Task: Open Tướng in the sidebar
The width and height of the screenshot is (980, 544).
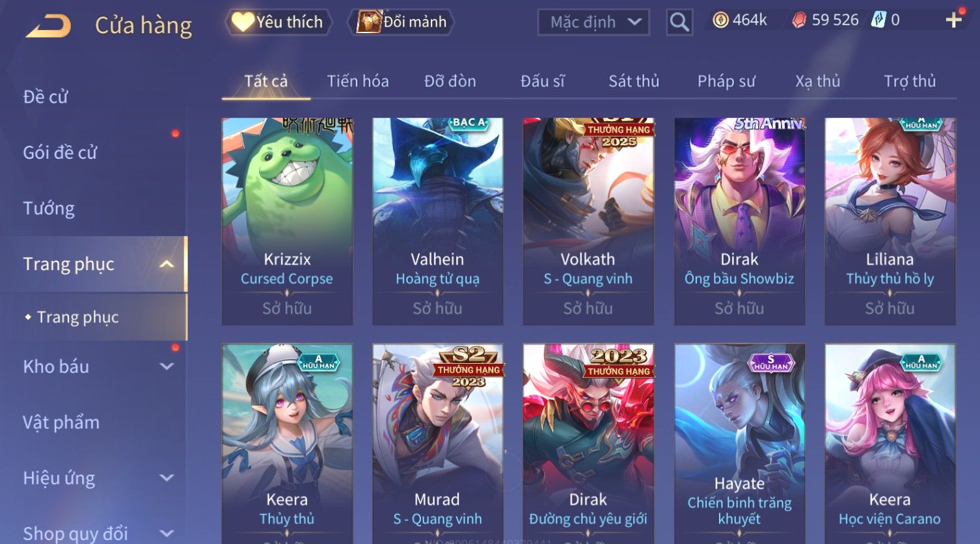Action: click(49, 208)
